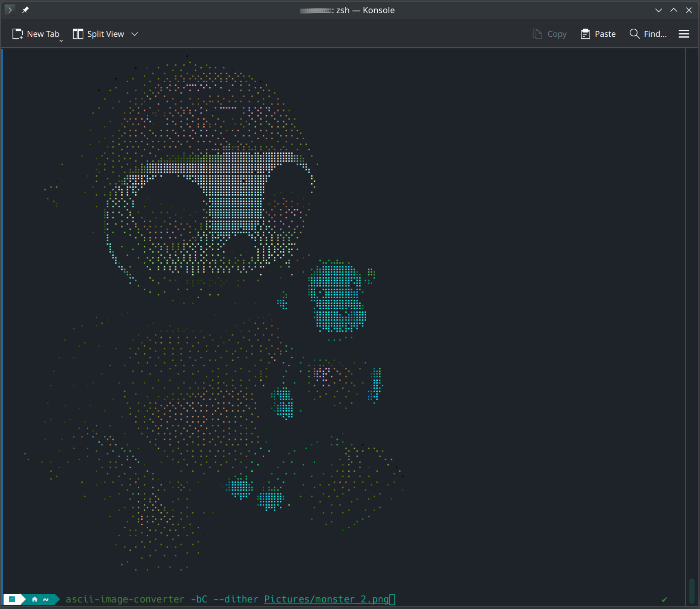
Task: Minimize the Konsole window
Action: click(x=659, y=10)
